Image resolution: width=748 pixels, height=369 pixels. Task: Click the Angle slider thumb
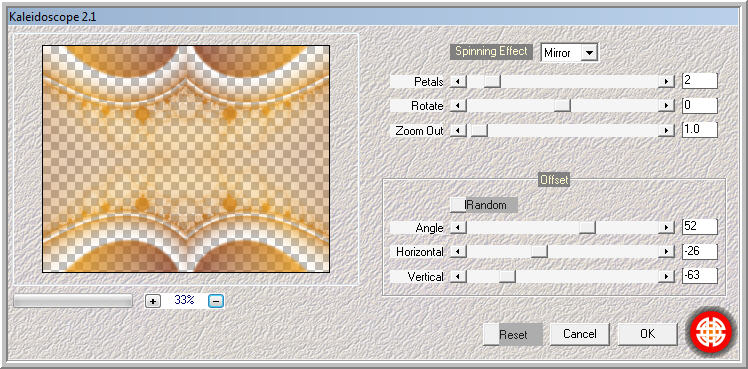587,228
